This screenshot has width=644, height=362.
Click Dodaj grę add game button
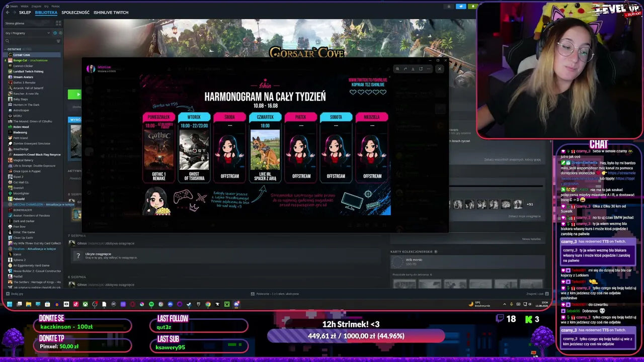pos(15,294)
